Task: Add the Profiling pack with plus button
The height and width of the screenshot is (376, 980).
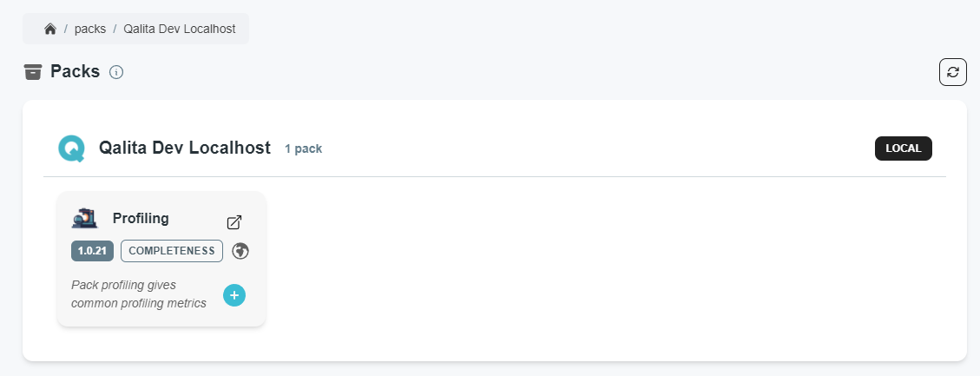Action: click(x=233, y=295)
